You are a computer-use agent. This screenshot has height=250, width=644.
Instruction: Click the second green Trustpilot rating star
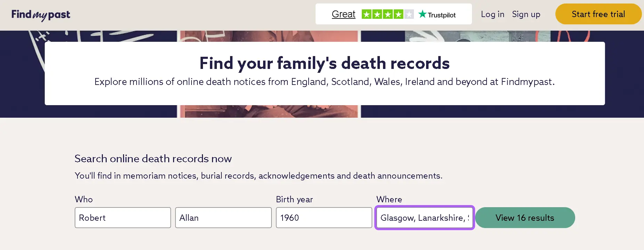pos(377,14)
